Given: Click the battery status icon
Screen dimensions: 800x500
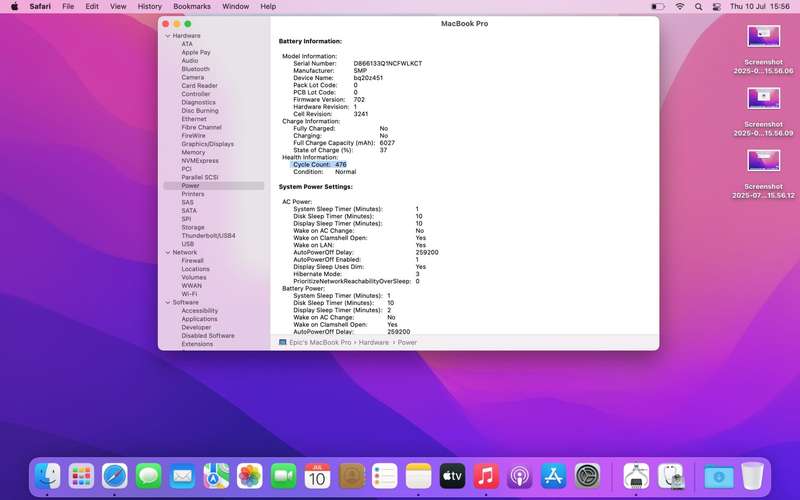Looking at the screenshot, I should (x=658, y=7).
